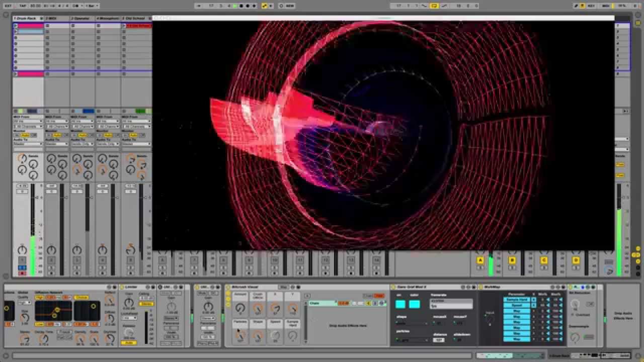Open the Utility channel mode dropdown
Image resolution: width=644 pixels, height=362 pixels.
coord(208,318)
